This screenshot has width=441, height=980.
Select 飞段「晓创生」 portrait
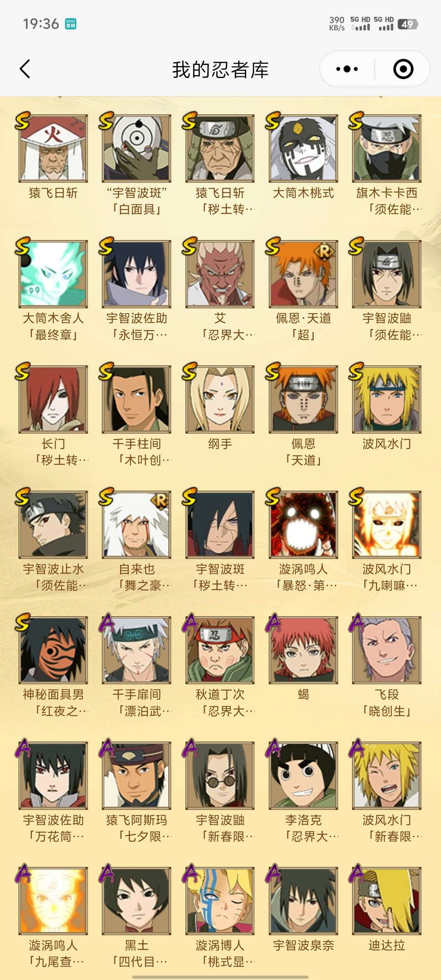point(387,650)
